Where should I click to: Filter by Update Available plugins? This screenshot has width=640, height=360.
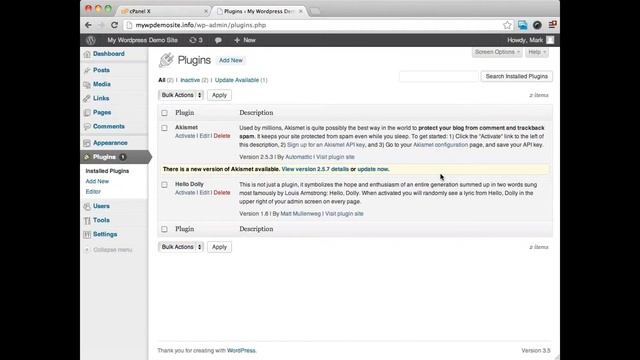tap(237, 80)
